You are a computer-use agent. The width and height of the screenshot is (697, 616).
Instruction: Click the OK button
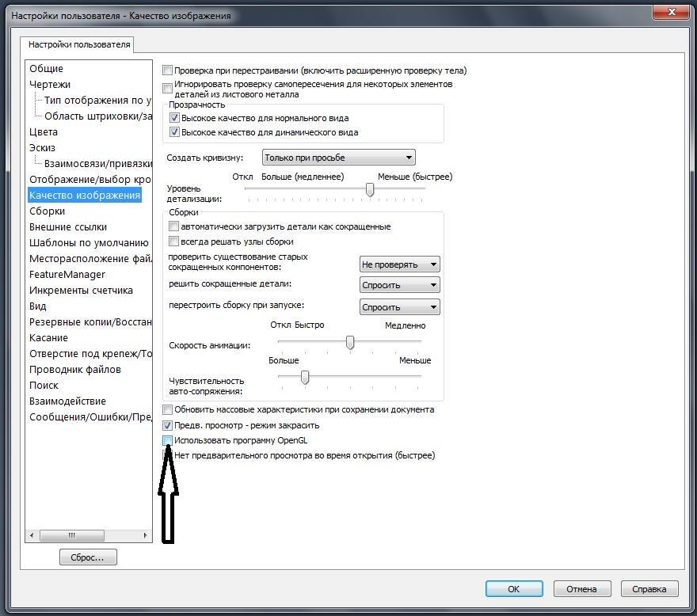[513, 589]
